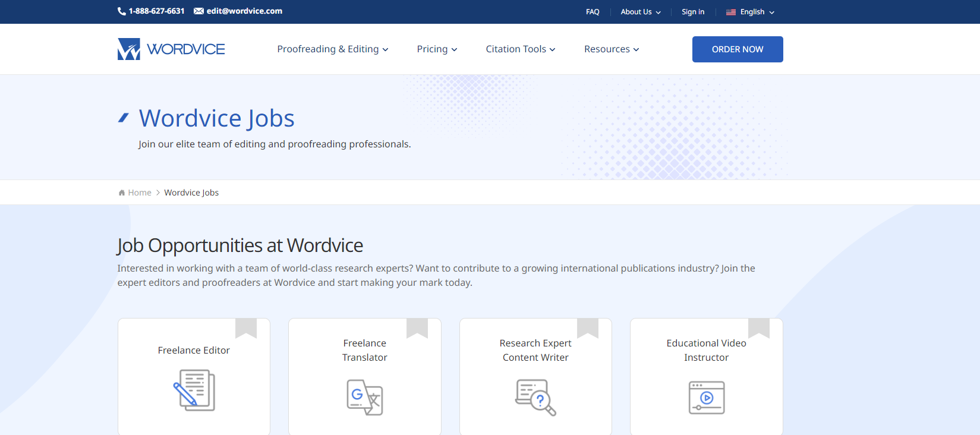Click the bookmark ribbon on Freelance Translator card
980x435 pixels.
[x=417, y=328]
